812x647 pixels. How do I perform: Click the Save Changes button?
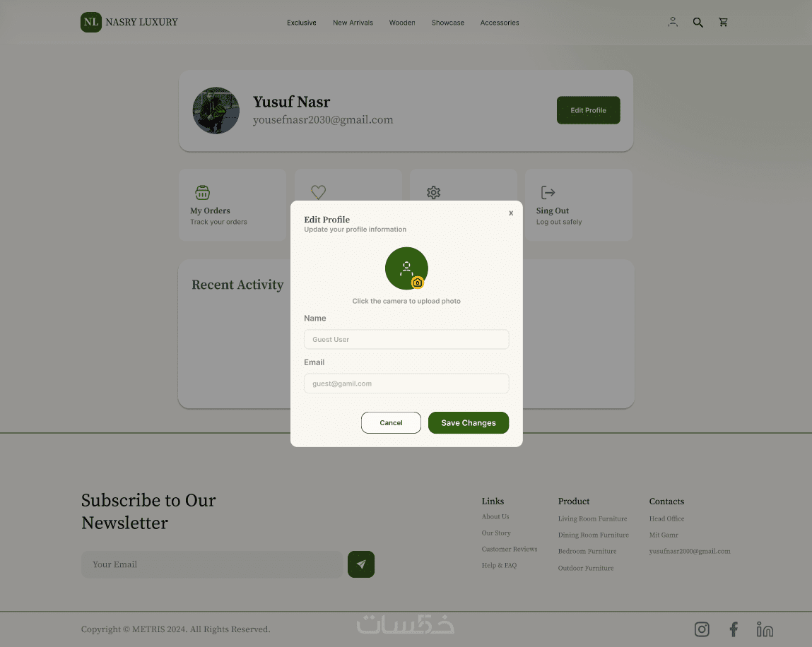click(469, 423)
